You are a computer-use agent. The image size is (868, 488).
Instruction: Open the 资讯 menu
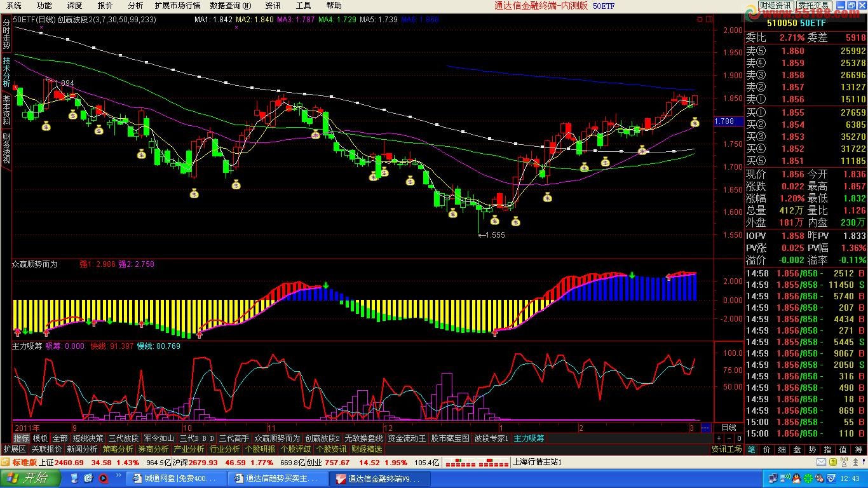tap(273, 5)
